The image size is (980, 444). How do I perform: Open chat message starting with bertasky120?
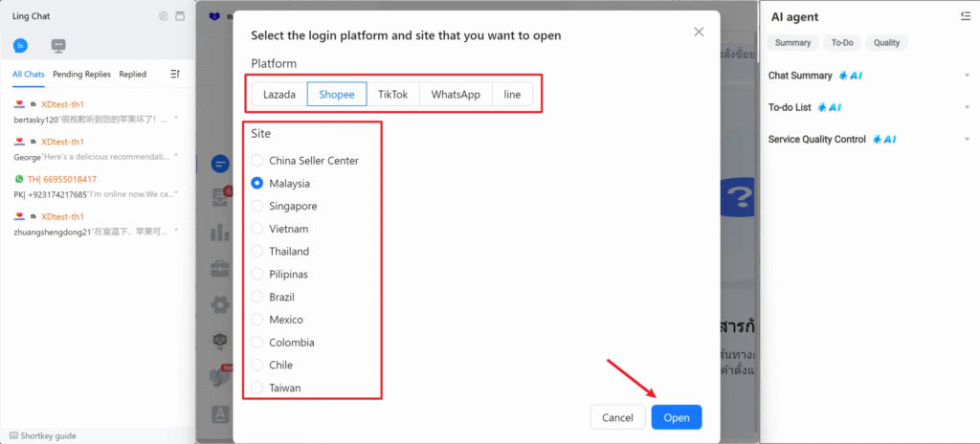tap(96, 119)
